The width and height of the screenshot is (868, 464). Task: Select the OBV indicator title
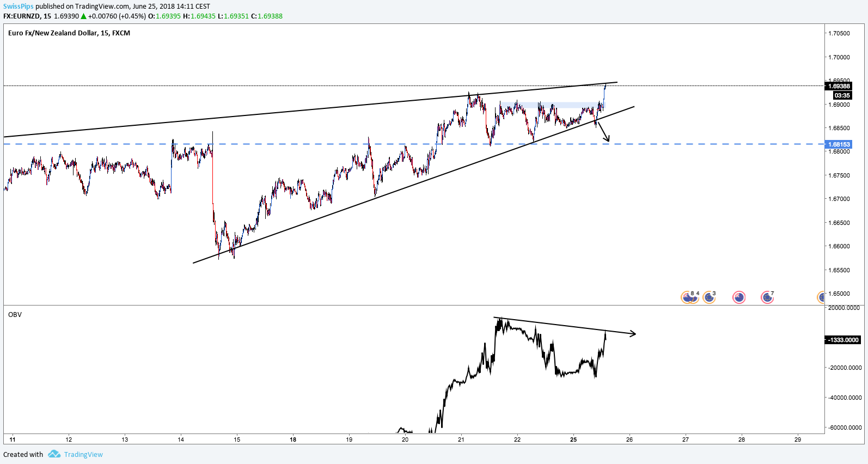(15, 315)
